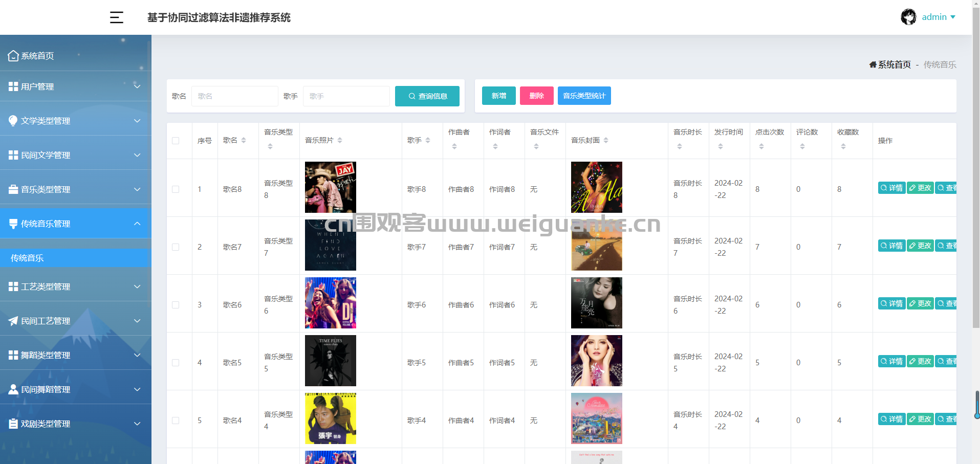
Task: Click the grid icon beside 用户管理
Action: (x=13, y=86)
